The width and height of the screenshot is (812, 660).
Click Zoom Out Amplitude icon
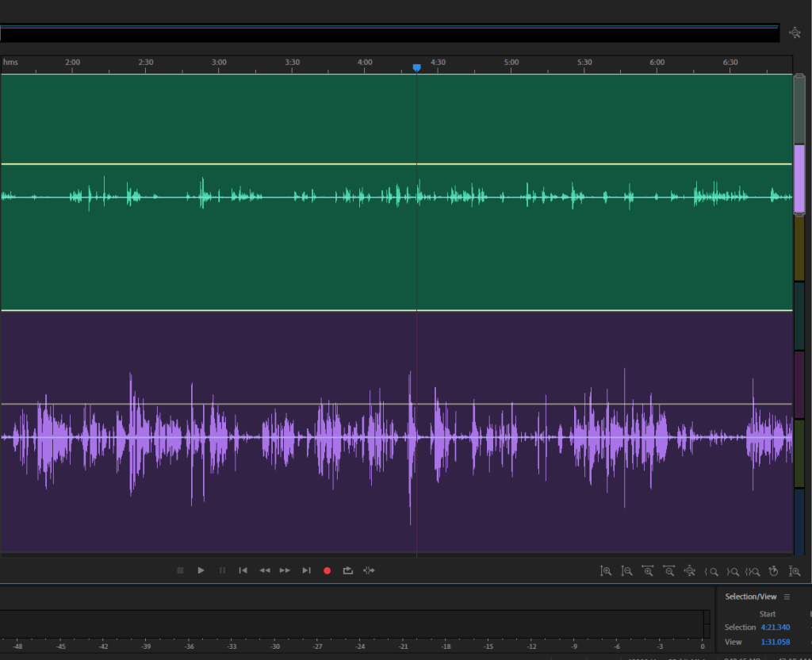(626, 570)
